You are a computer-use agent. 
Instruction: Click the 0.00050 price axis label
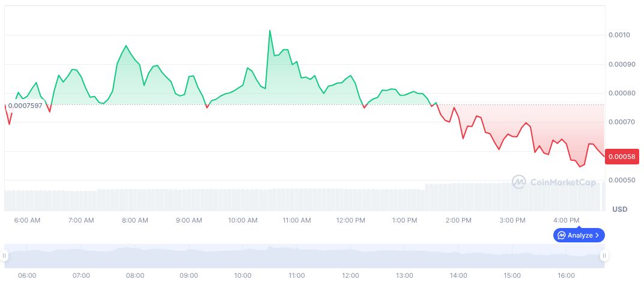[620, 180]
